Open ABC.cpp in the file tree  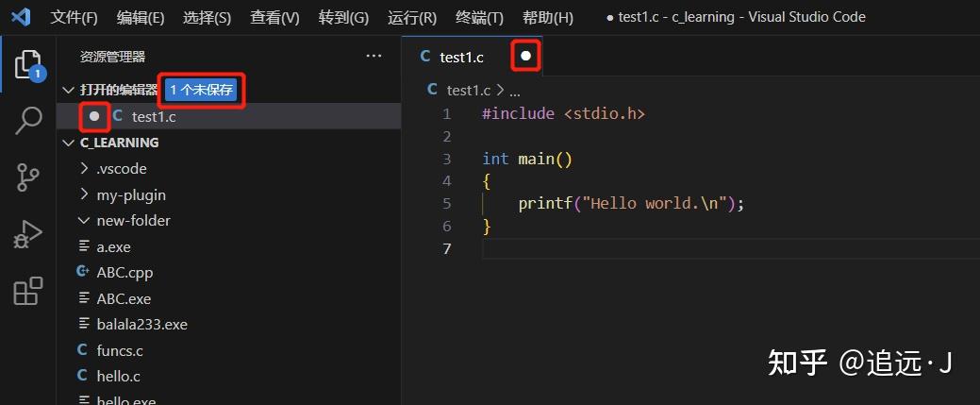125,272
